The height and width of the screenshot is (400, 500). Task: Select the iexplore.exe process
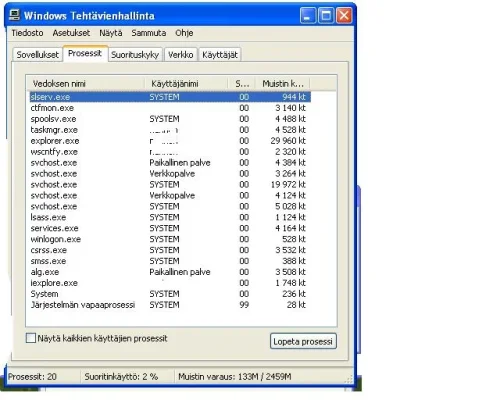(x=170, y=283)
